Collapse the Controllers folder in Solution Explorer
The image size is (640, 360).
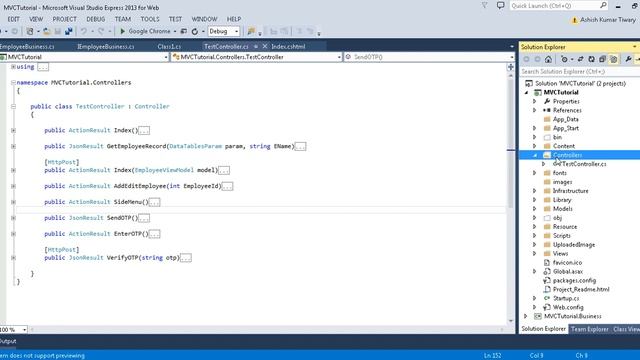[535, 155]
